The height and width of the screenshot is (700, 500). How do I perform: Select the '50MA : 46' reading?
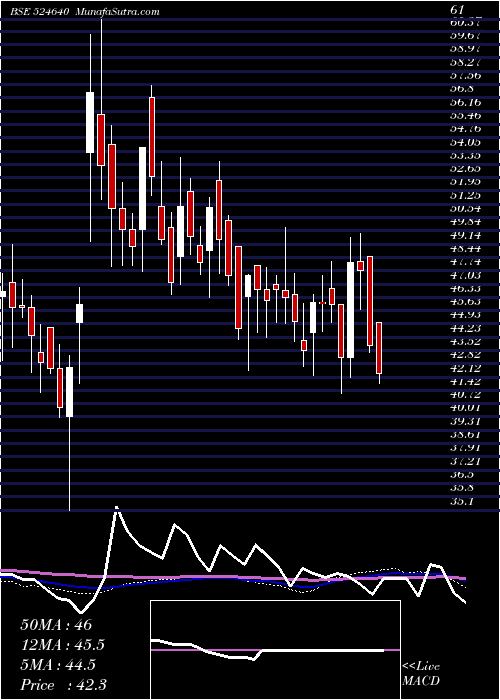pos(56,624)
